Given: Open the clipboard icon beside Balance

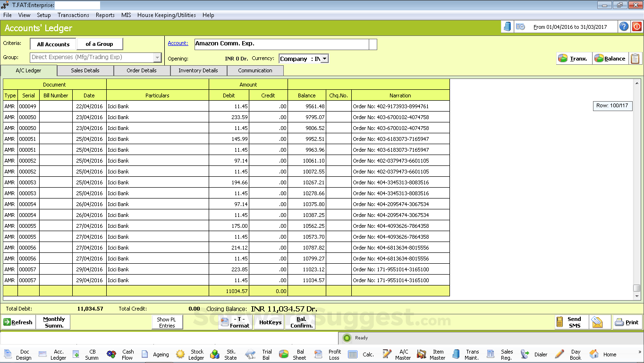Looking at the screenshot, I should tap(636, 59).
